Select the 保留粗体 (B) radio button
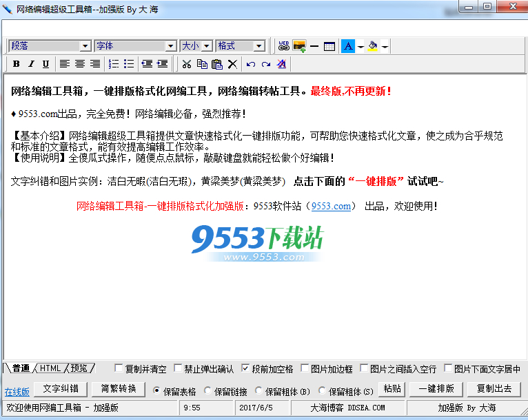 click(258, 390)
